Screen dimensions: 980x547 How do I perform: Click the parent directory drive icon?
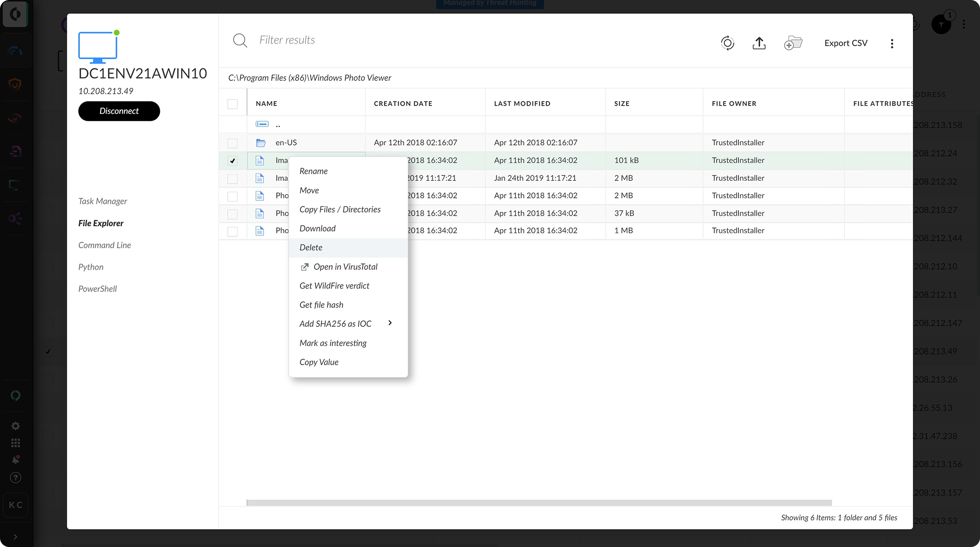click(x=262, y=124)
